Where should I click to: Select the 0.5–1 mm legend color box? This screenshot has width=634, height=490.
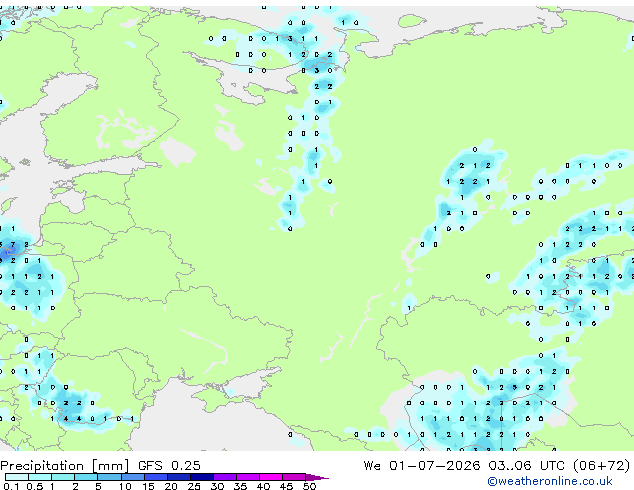[x=40, y=477]
